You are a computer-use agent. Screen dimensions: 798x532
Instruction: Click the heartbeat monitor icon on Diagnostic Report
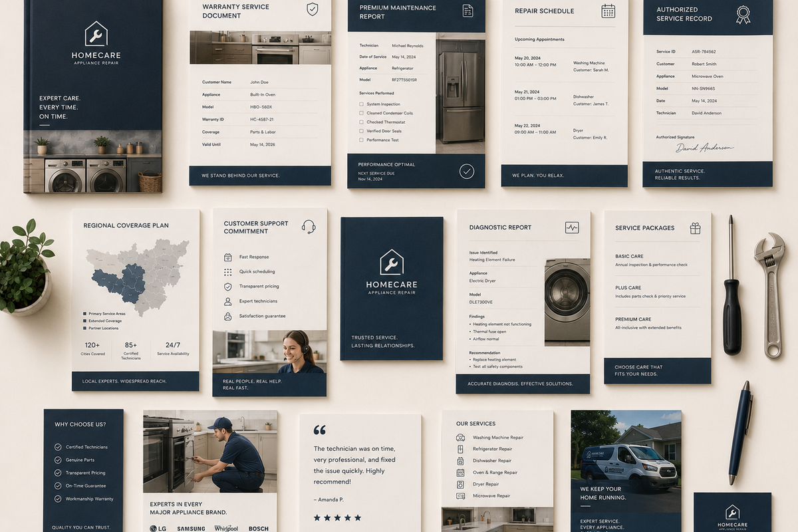point(572,227)
